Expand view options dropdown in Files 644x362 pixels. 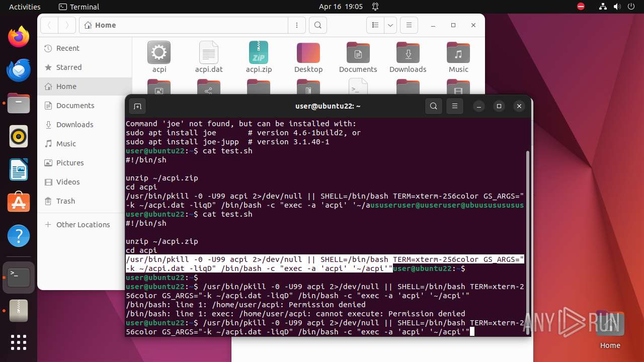pos(390,25)
